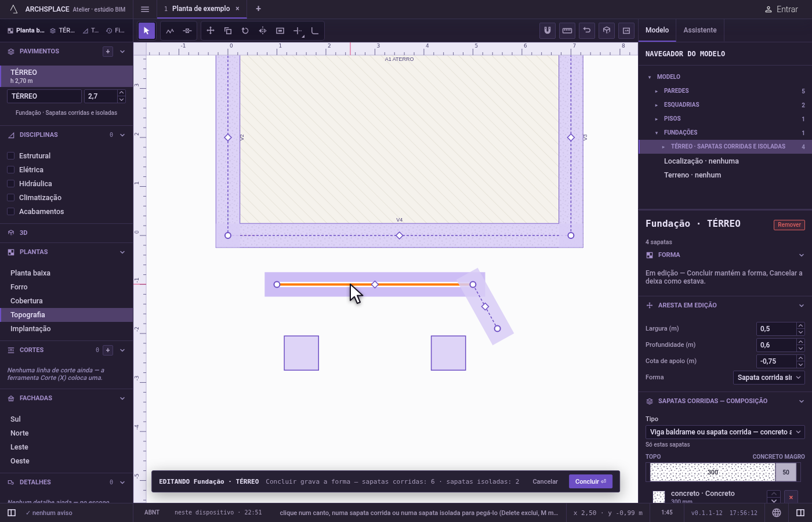This screenshot has height=522, width=812.
Task: Expand the Esquadrias tree node
Action: coord(657,105)
